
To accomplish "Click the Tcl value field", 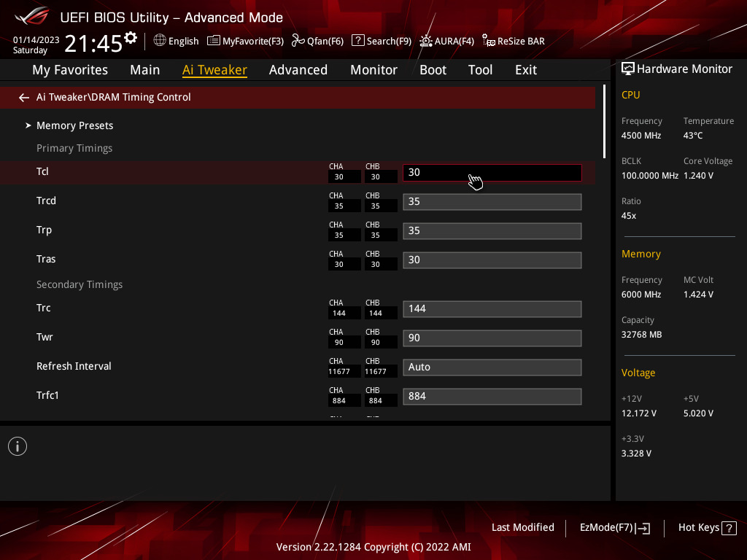I will point(492,172).
